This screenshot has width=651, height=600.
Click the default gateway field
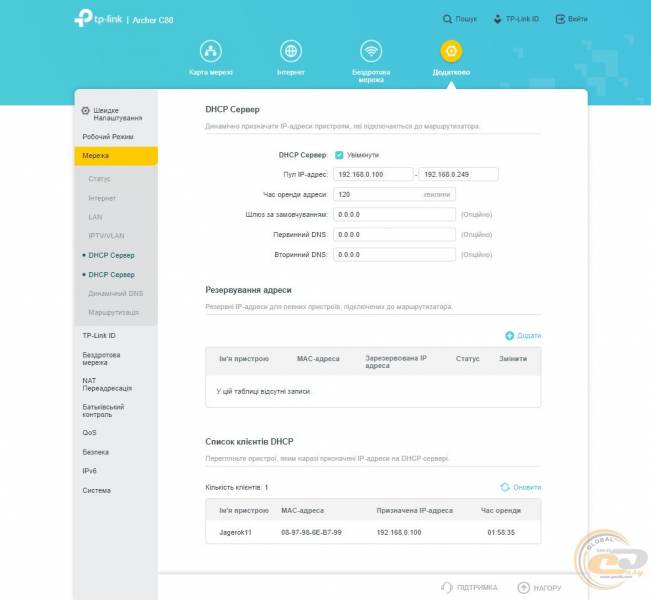pyautogui.click(x=394, y=214)
